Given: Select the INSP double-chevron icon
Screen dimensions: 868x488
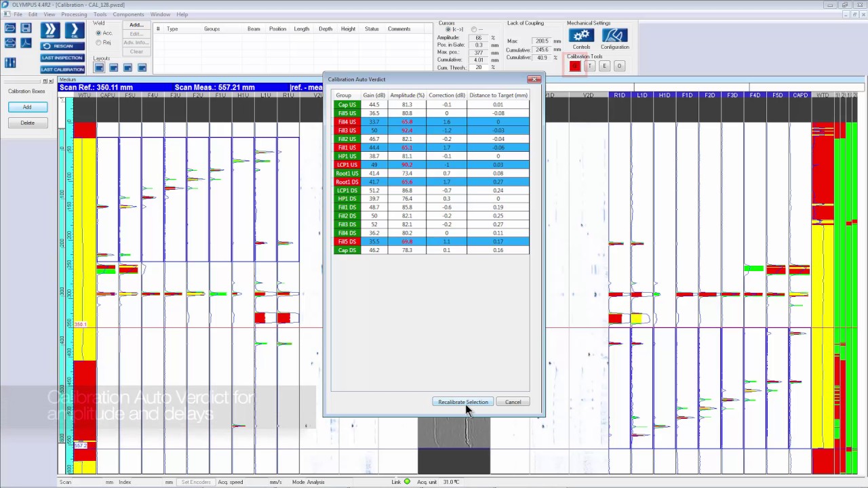Looking at the screenshot, I should point(50,30).
